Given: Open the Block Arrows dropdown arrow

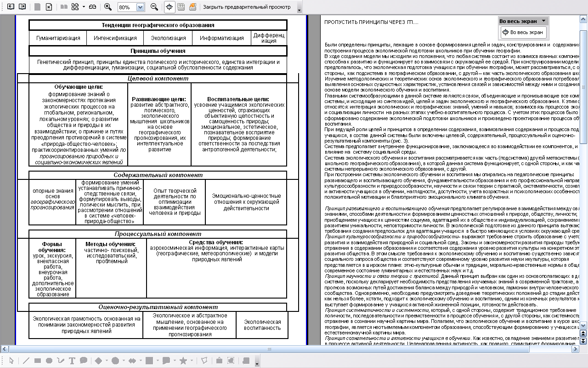Looking at the screenshot, I should pos(141,361).
